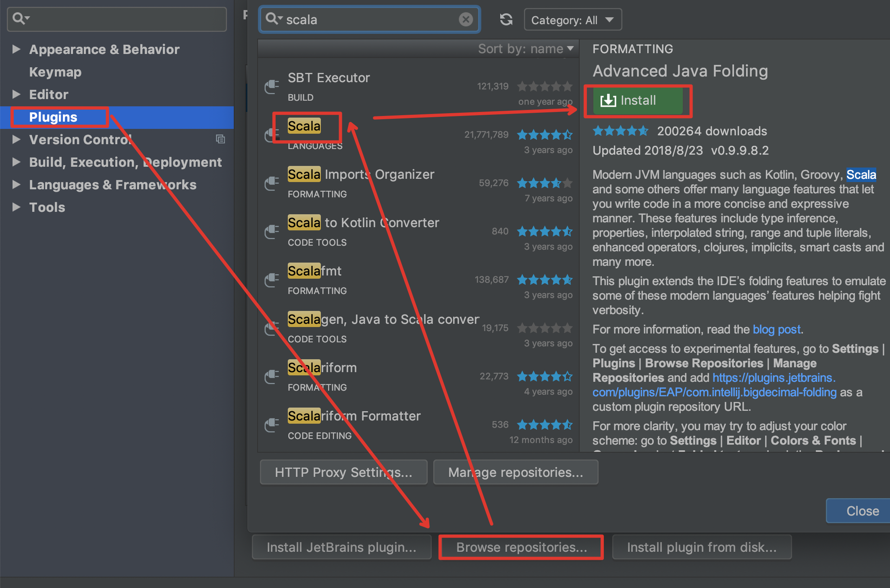Click the SBT Executor plugin icon

click(272, 86)
